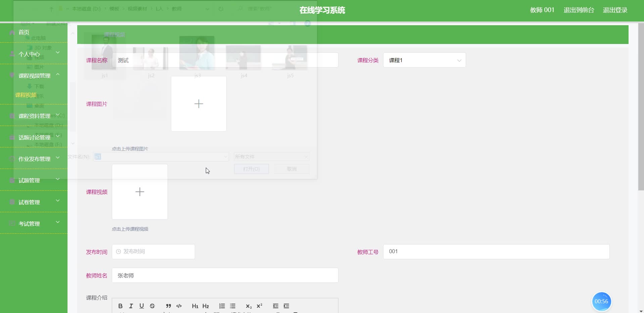The width and height of the screenshot is (644, 313).
Task: Focus the 教师姓名 field showing 张老师
Action: click(x=225, y=275)
